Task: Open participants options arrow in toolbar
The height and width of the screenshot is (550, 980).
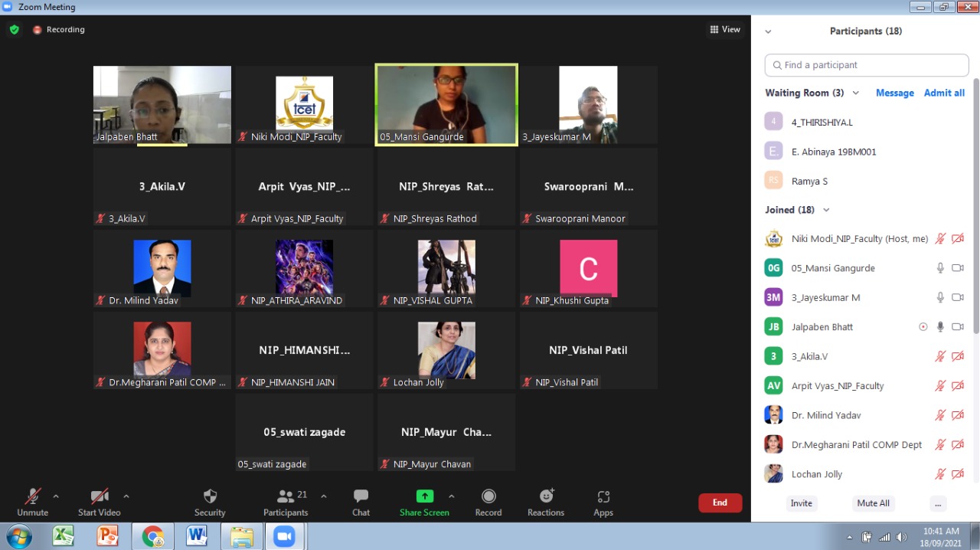Action: [323, 496]
